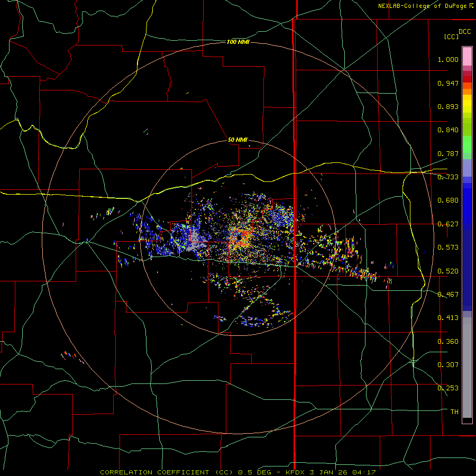Viewport: 476px width, 476px height.
Task: Click the 0.307 color scale value
Action: pos(448,365)
